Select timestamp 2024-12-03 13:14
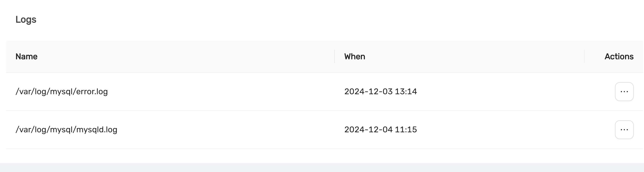 [x=381, y=91]
